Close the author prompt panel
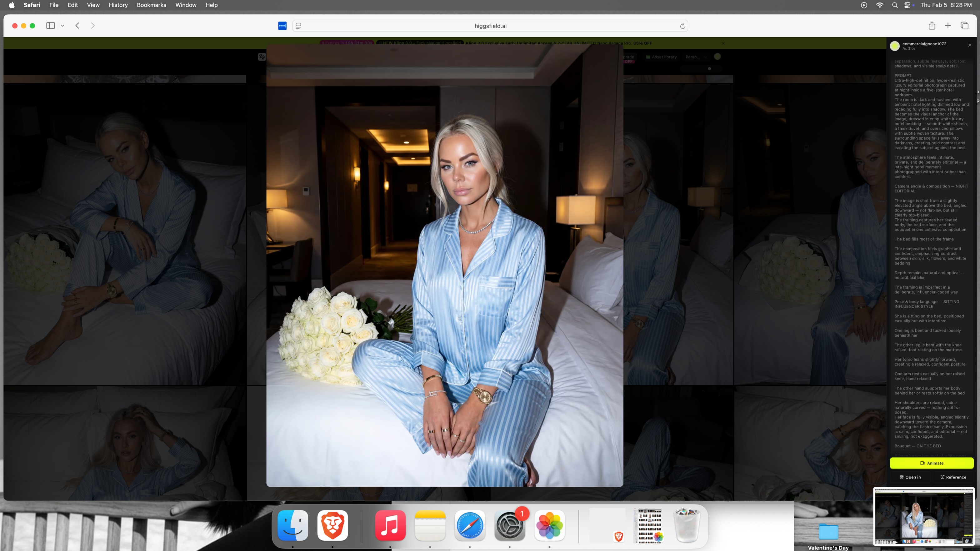 coord(970,45)
